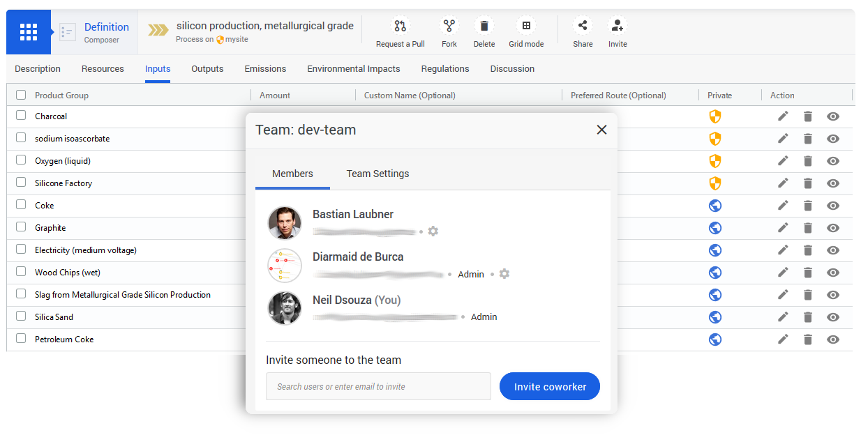
Task: Toggle the select-all Product Group checkbox
Action: (x=21, y=95)
